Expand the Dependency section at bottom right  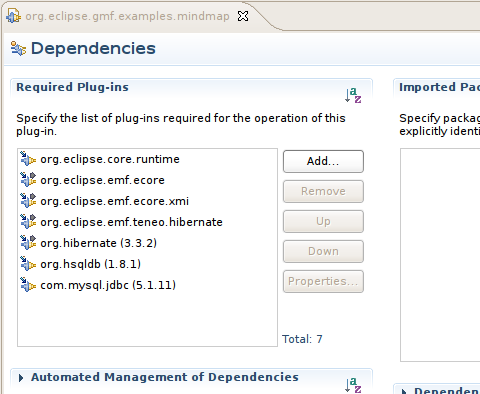[x=404, y=391]
